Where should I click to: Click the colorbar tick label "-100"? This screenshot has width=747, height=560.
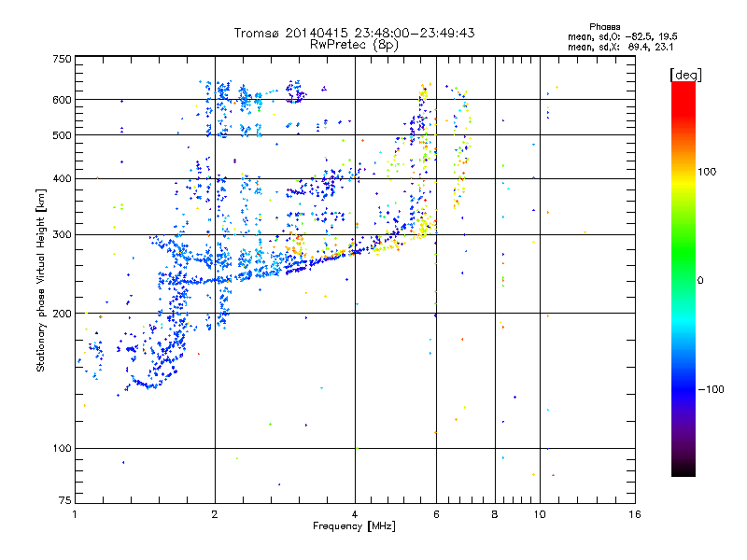tap(711, 389)
